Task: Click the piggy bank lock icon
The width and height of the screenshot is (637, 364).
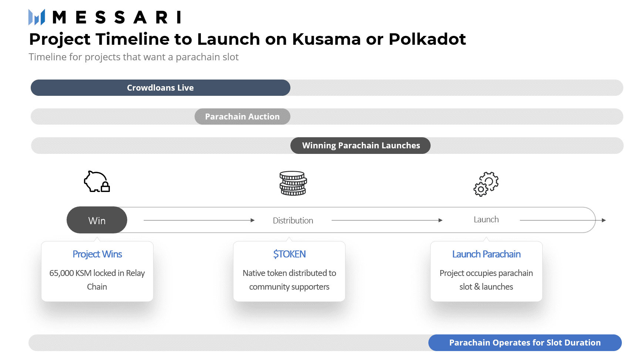Action: (97, 181)
